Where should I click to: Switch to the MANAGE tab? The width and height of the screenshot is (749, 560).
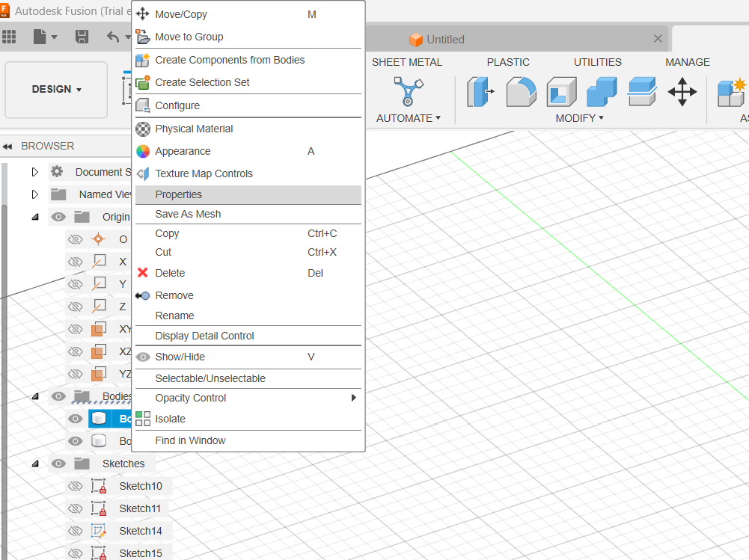[688, 62]
